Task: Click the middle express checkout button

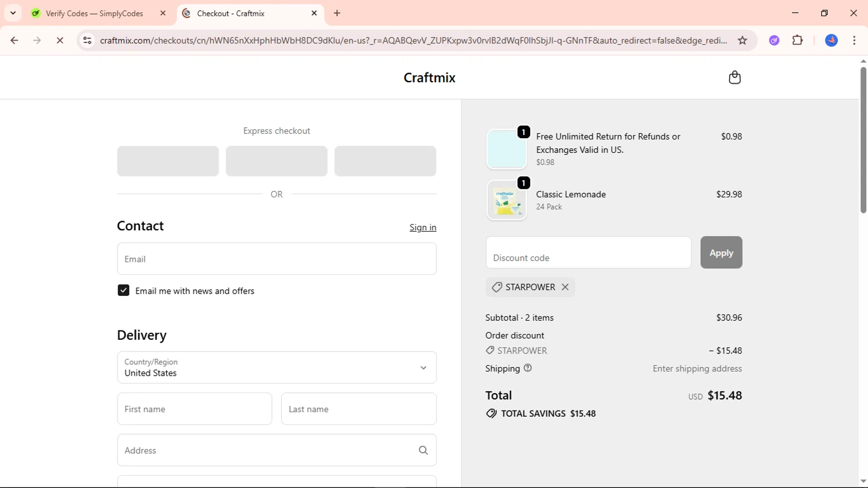Action: [277, 161]
